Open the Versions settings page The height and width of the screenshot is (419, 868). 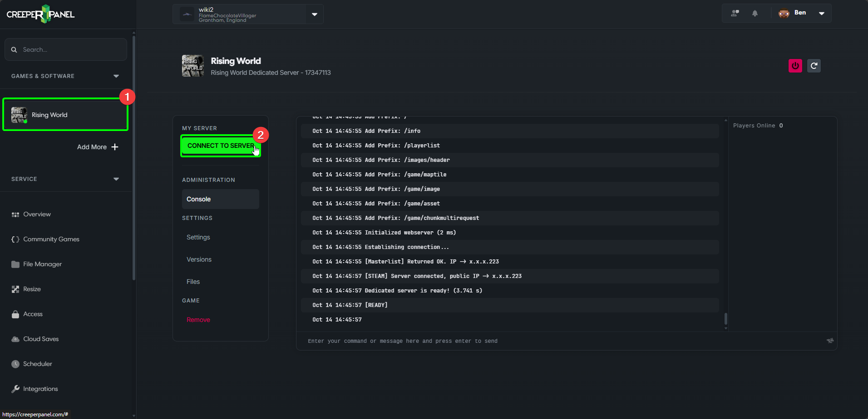click(199, 259)
